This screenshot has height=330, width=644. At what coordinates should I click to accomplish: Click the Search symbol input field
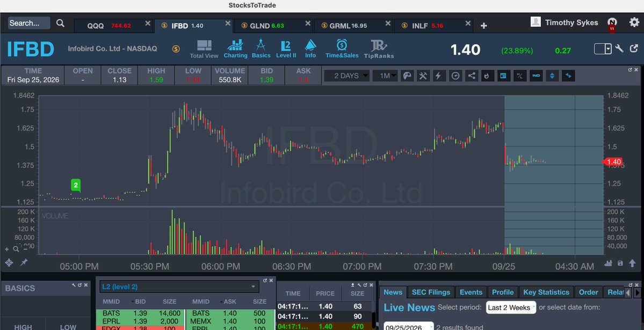(x=29, y=23)
